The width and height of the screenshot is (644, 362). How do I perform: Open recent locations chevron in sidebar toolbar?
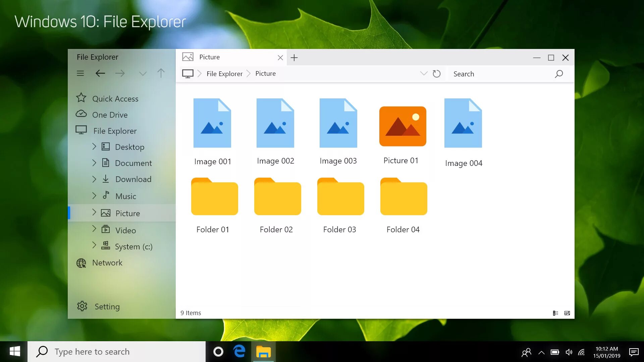(143, 74)
